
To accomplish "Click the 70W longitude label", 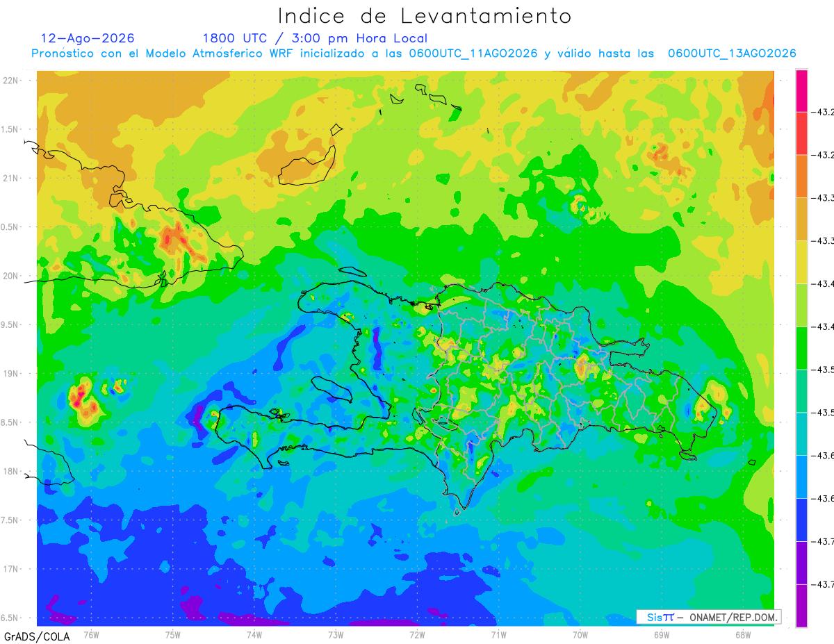I will (580, 635).
